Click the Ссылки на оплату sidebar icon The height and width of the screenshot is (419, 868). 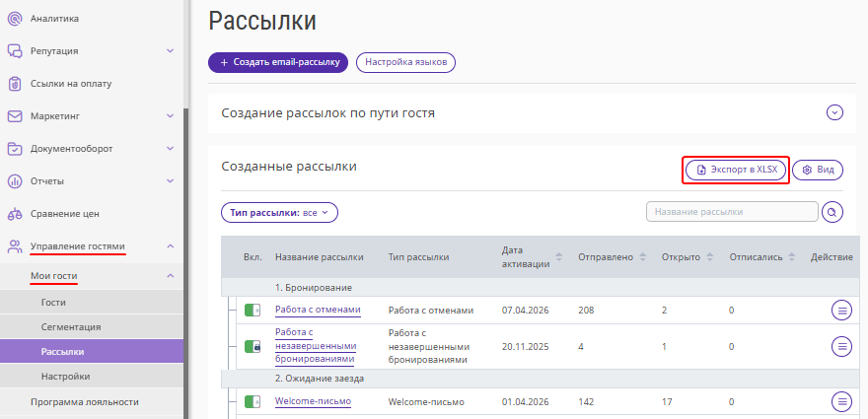point(15,84)
